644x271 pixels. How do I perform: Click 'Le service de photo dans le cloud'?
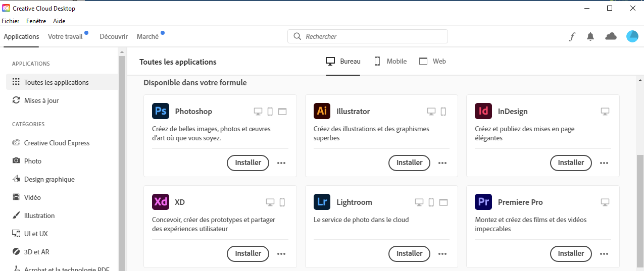(x=361, y=220)
